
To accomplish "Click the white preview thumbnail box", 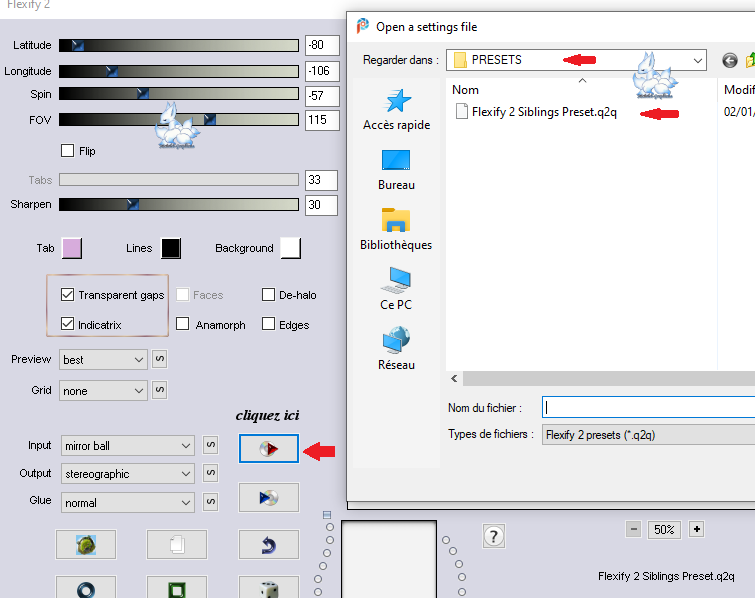I will pyautogui.click(x=389, y=559).
